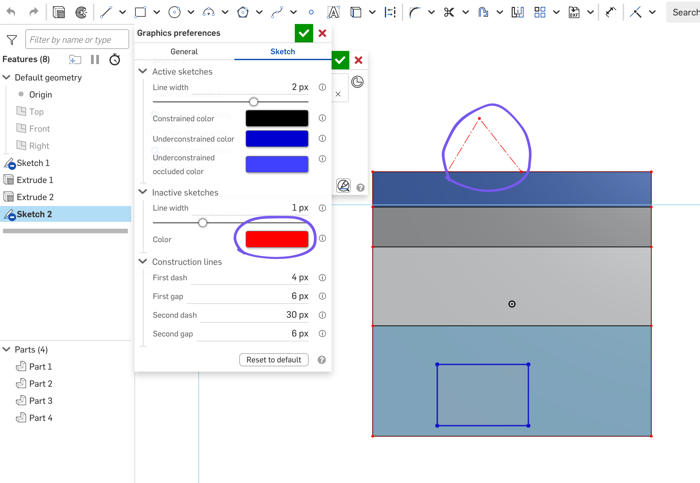The width and height of the screenshot is (700, 483).
Task: Click the rollback pause bars icon
Action: [x=95, y=59]
